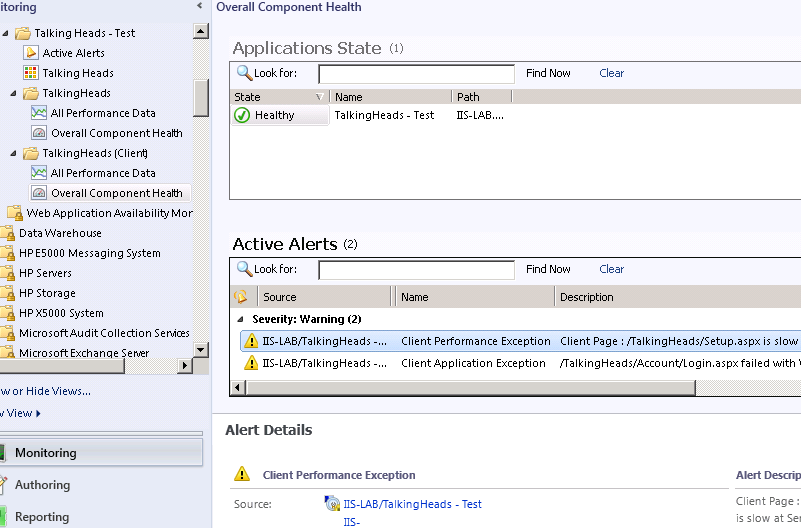The image size is (801, 528).
Task: Click the warning icon in Alert Details
Action: 242,474
